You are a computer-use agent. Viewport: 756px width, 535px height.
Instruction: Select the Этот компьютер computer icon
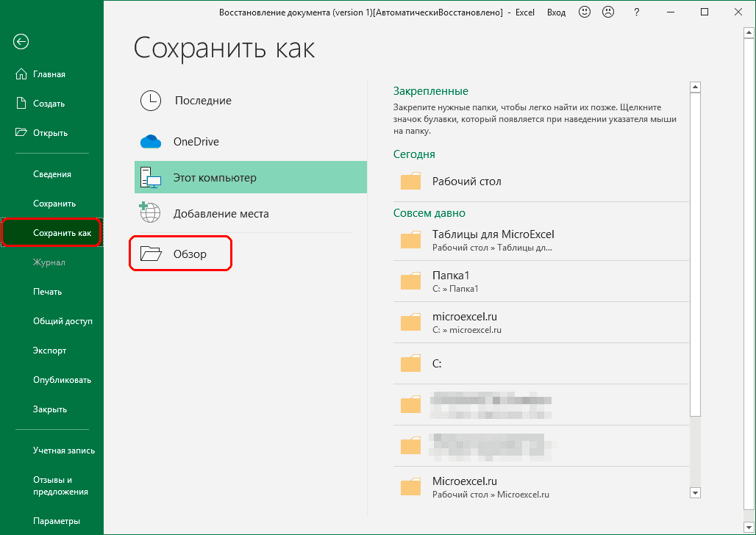tap(151, 177)
